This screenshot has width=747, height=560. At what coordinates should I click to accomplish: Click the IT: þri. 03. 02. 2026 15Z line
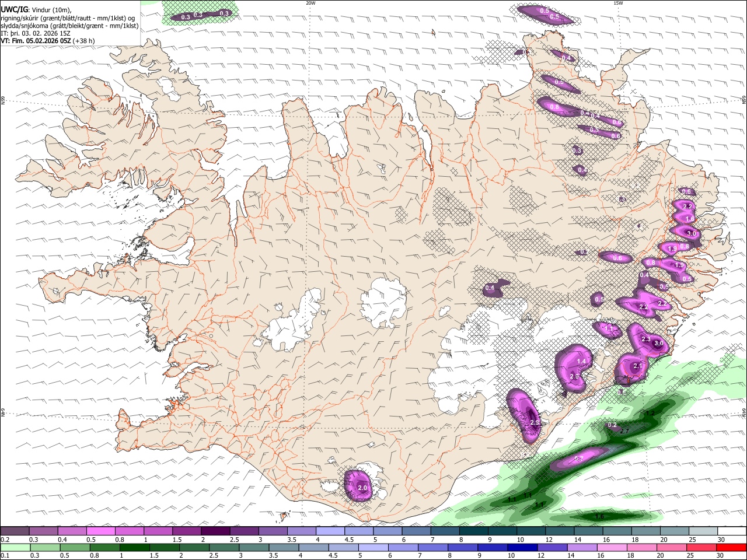click(x=37, y=33)
